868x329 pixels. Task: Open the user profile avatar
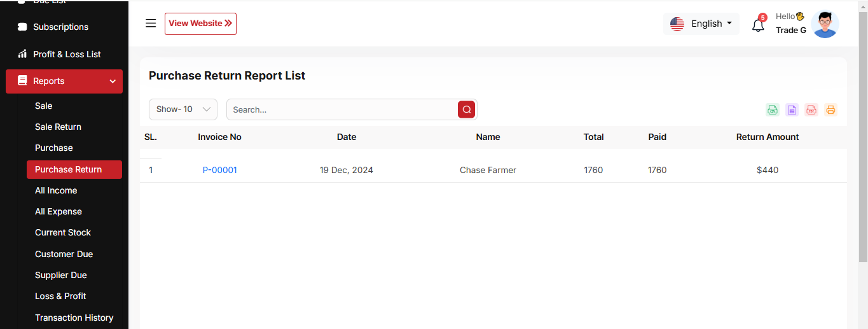825,24
